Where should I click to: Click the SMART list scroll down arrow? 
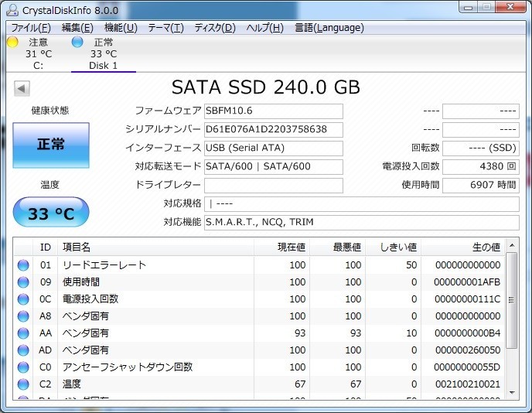[x=512, y=393]
